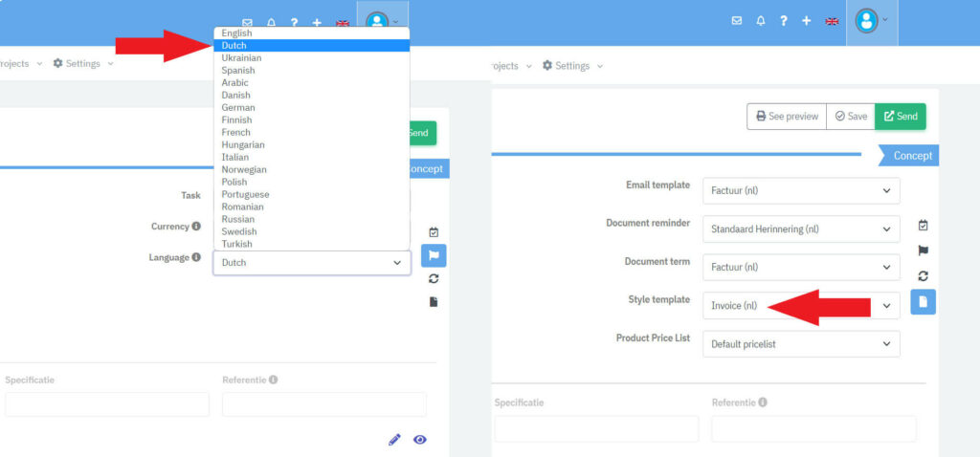Click the flag sidebar icon in right panel
The image size is (980, 457).
tap(924, 250)
